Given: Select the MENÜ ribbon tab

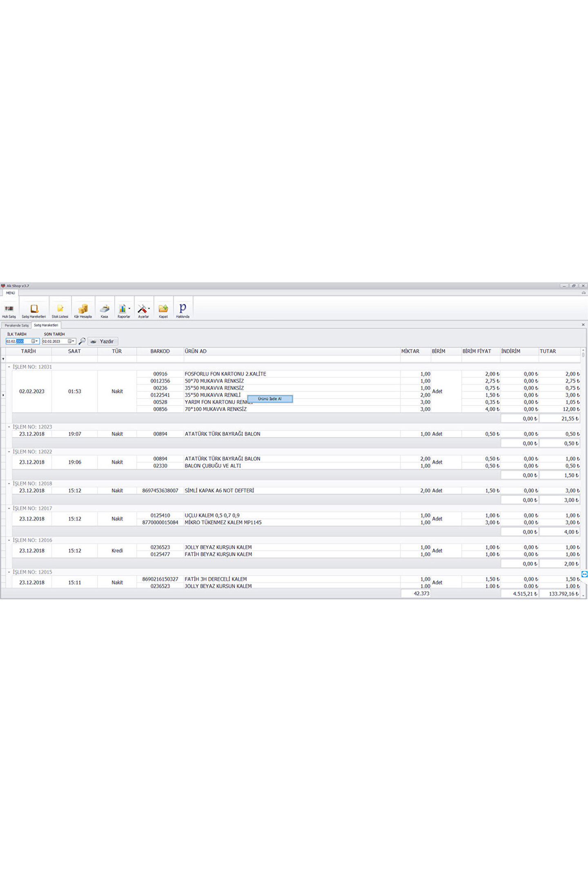Looking at the screenshot, I should [10, 293].
